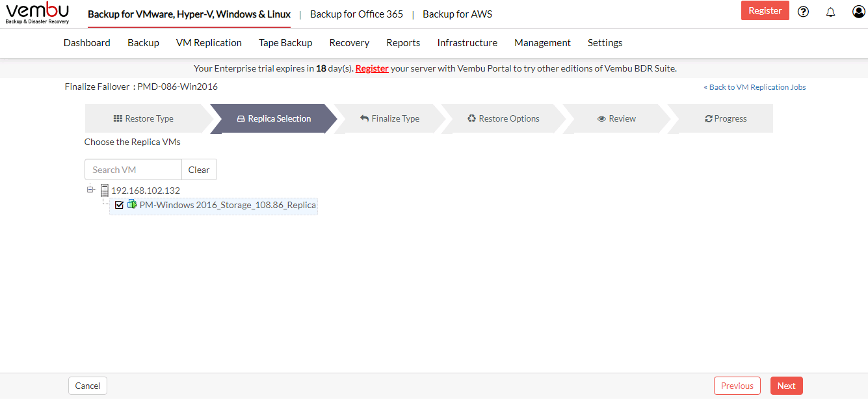868x400 pixels.
Task: Clear the VM search field
Action: click(199, 170)
